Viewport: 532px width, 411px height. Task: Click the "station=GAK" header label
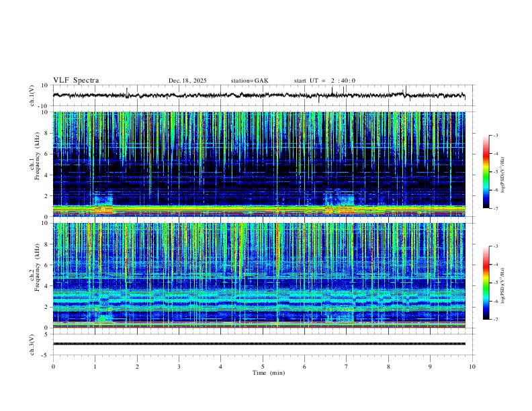249,81
